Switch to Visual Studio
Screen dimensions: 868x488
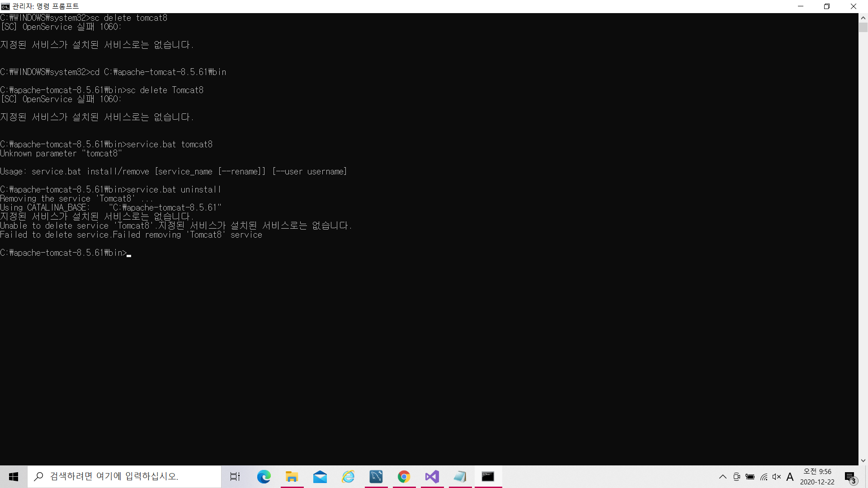432,477
